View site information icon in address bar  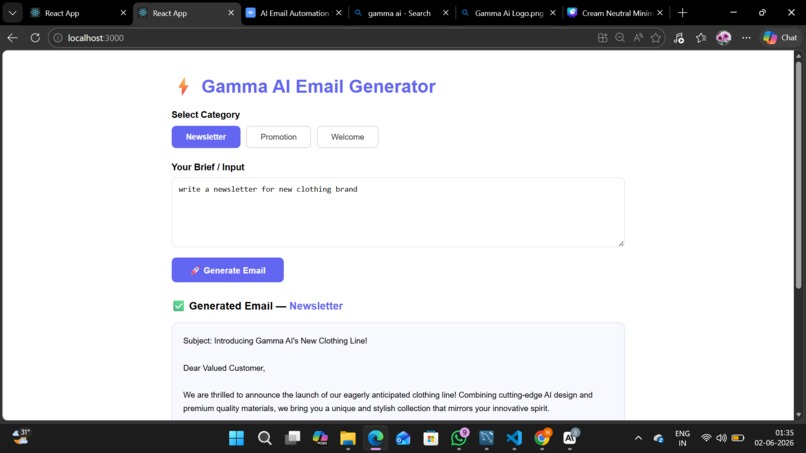click(58, 38)
